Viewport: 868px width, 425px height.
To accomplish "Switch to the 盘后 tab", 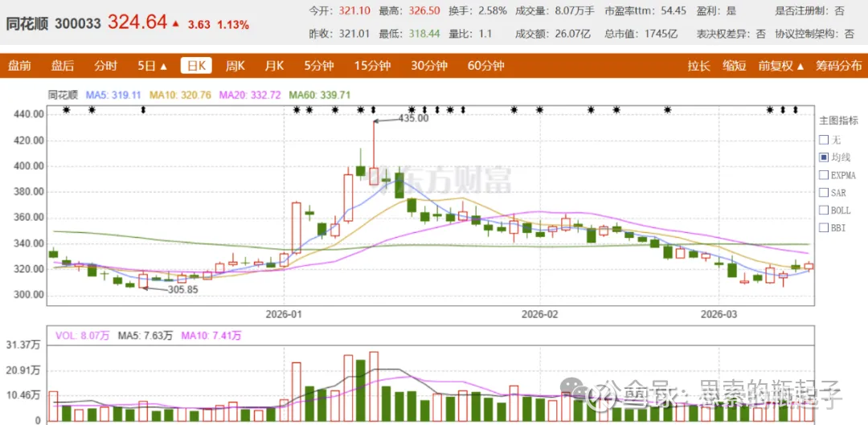I will click(x=63, y=67).
